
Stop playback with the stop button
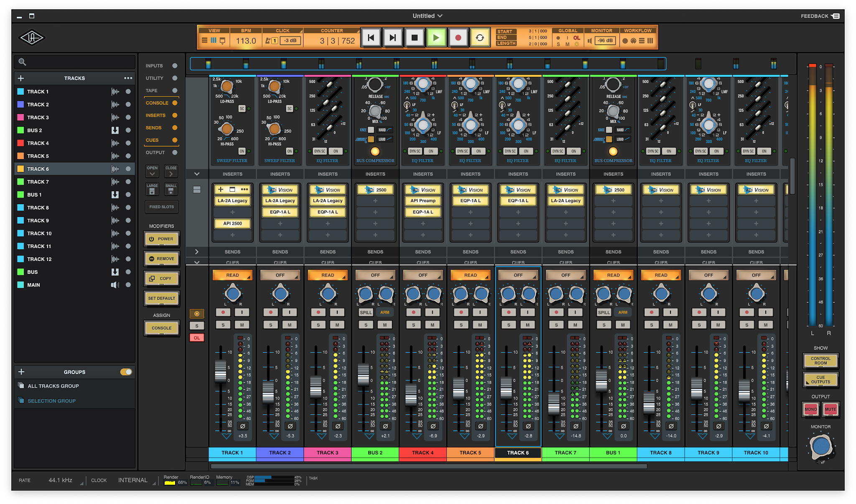pos(415,38)
